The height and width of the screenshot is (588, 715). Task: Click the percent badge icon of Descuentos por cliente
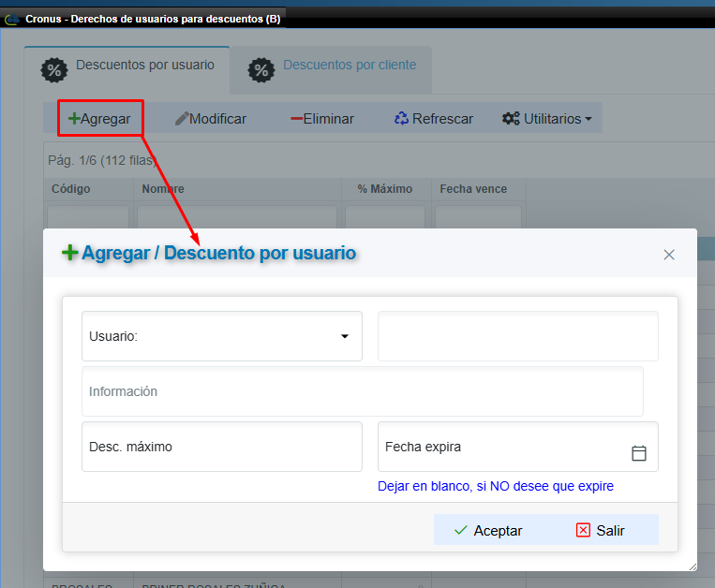pos(261,70)
